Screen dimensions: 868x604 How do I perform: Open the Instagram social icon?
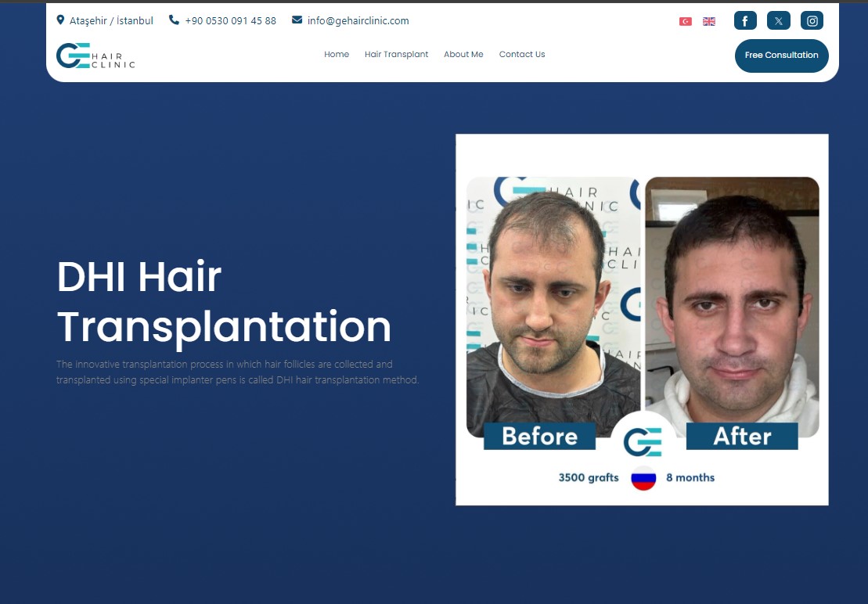point(812,21)
